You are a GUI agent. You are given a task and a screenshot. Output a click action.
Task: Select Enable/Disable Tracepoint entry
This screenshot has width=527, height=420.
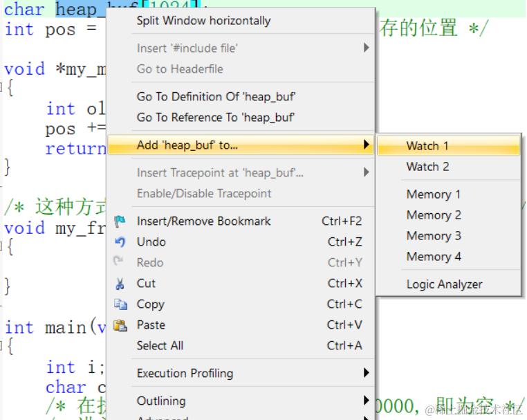[241, 193]
